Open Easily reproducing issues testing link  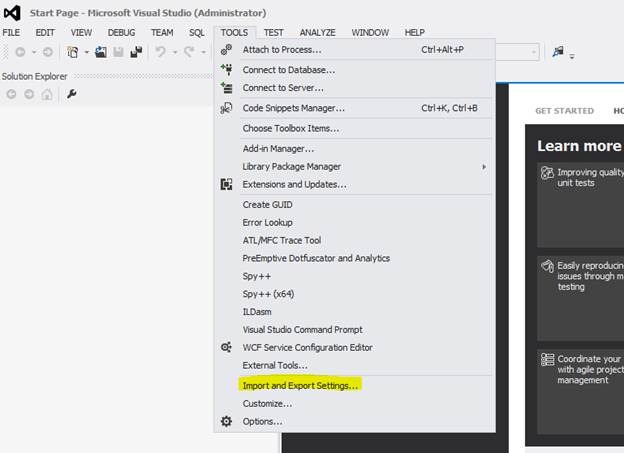(590, 276)
